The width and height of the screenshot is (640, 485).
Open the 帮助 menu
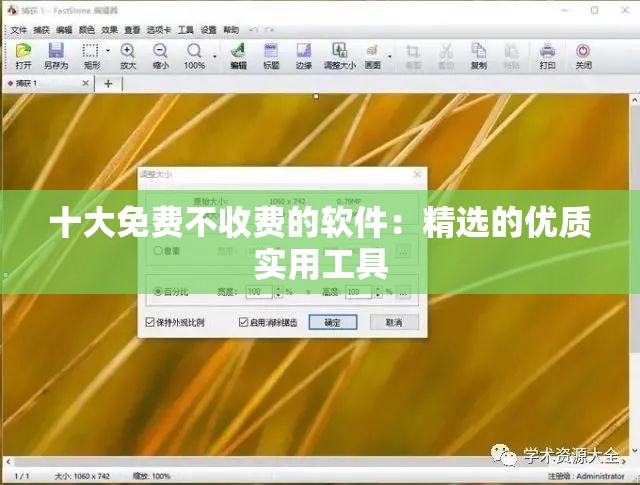coord(231,30)
